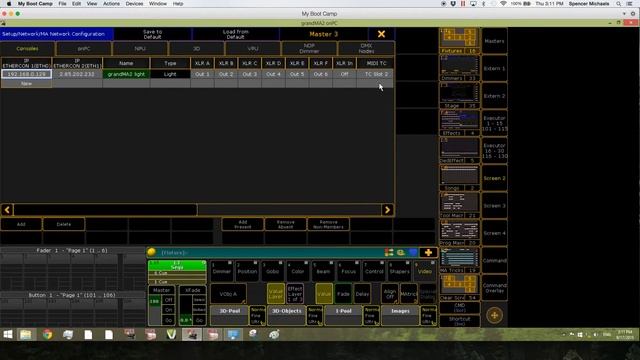Open Clear Scre view thumbnail
640x360 pixels.
[459, 287]
